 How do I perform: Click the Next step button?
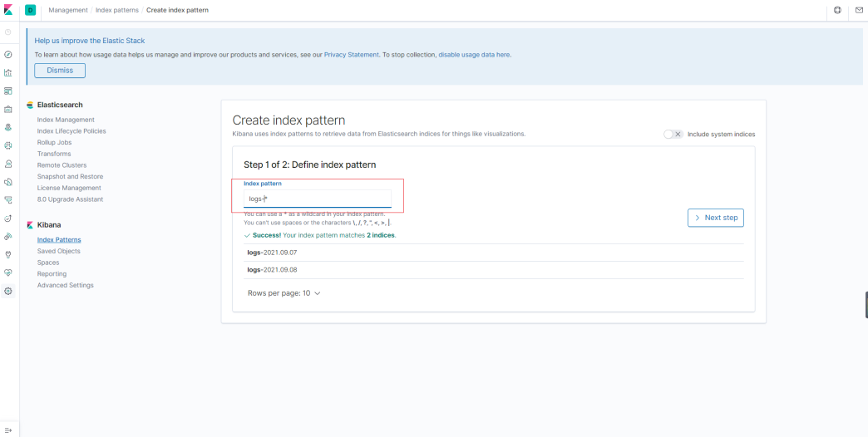click(716, 218)
